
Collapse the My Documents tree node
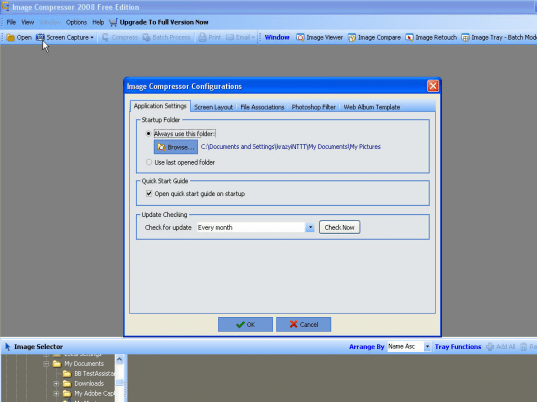(x=46, y=364)
